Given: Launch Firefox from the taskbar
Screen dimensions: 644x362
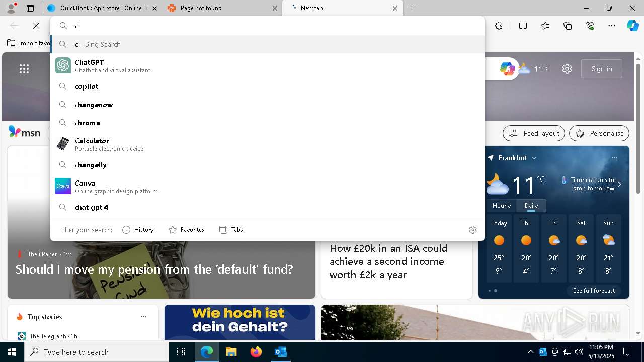Looking at the screenshot, I should 256,352.
